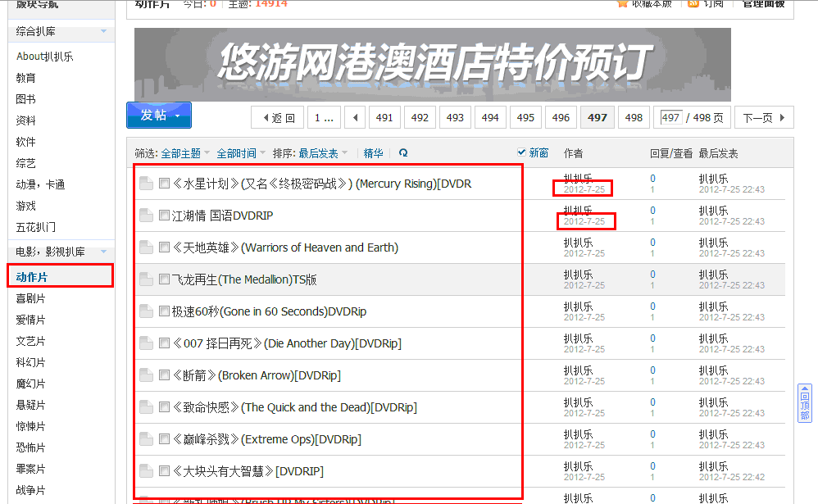Select 动作片 in the sidebar

pos(32,277)
